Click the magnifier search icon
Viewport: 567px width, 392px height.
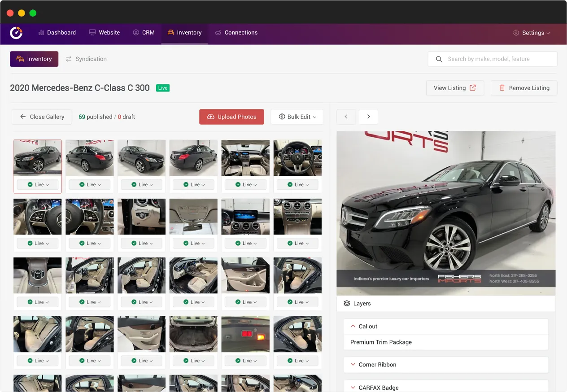coord(439,59)
